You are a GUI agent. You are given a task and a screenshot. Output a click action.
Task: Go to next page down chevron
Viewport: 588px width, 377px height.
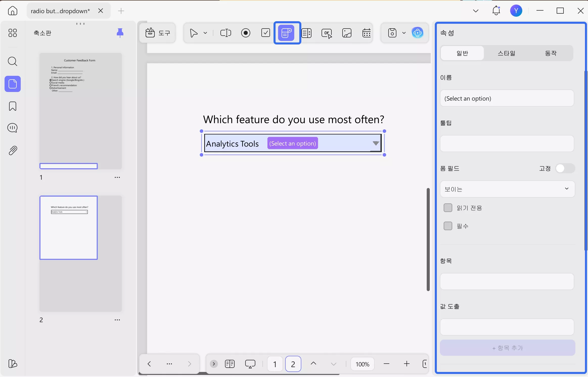[x=333, y=364]
